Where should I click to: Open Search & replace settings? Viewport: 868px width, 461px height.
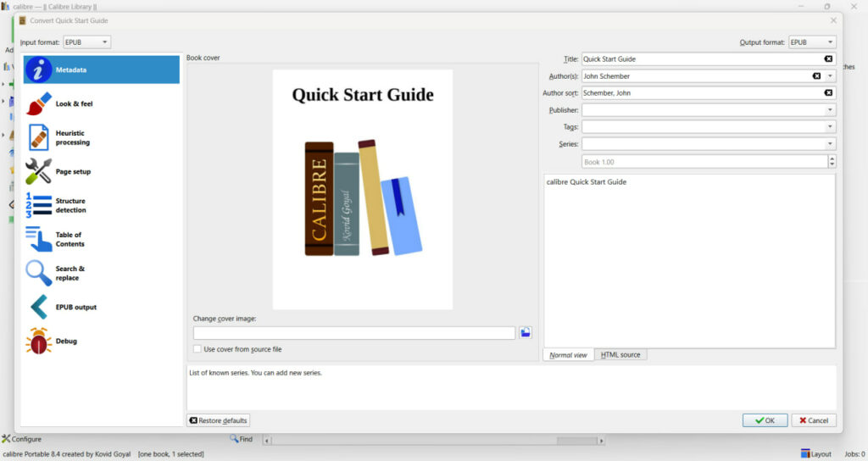coord(102,273)
